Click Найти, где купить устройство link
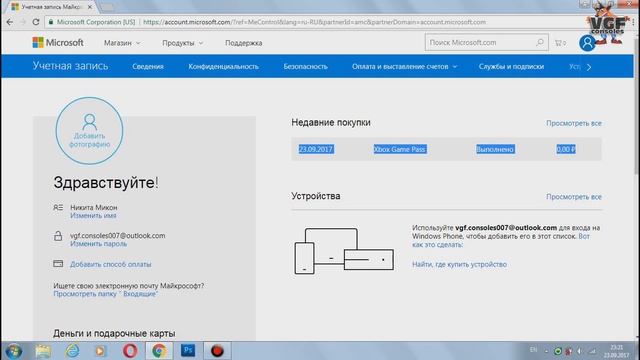The image size is (640, 360). tap(459, 264)
